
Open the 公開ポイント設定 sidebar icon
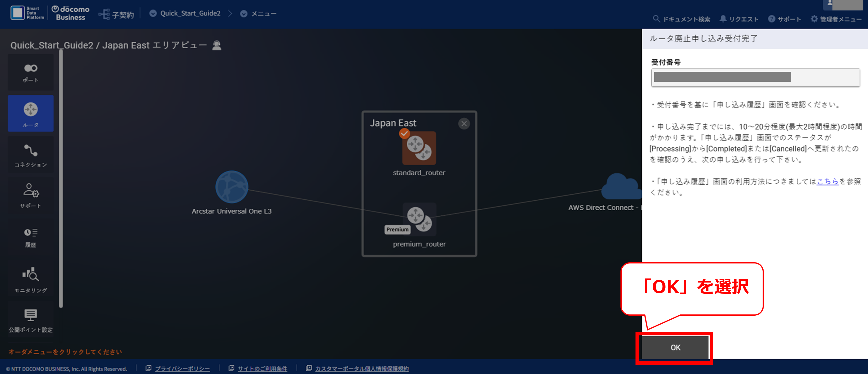pyautogui.click(x=31, y=320)
